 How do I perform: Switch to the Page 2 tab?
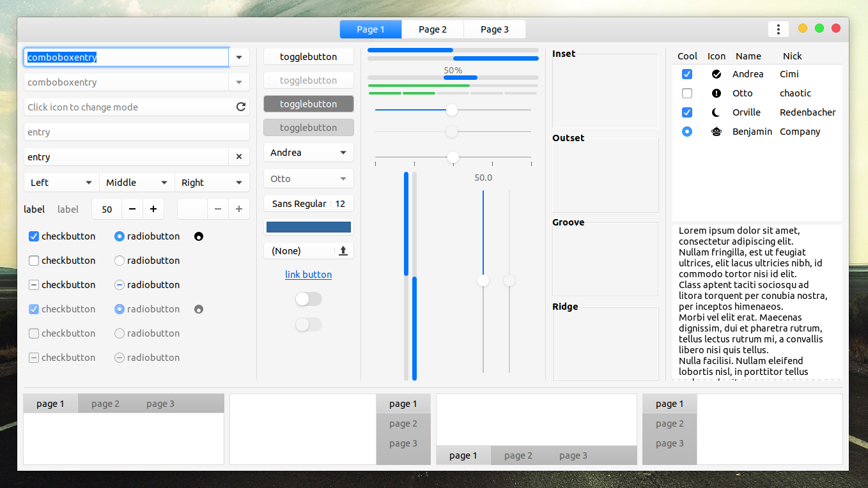(x=432, y=29)
